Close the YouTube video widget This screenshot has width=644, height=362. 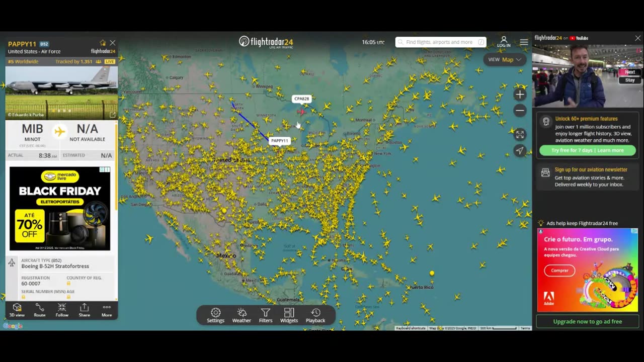tap(638, 38)
